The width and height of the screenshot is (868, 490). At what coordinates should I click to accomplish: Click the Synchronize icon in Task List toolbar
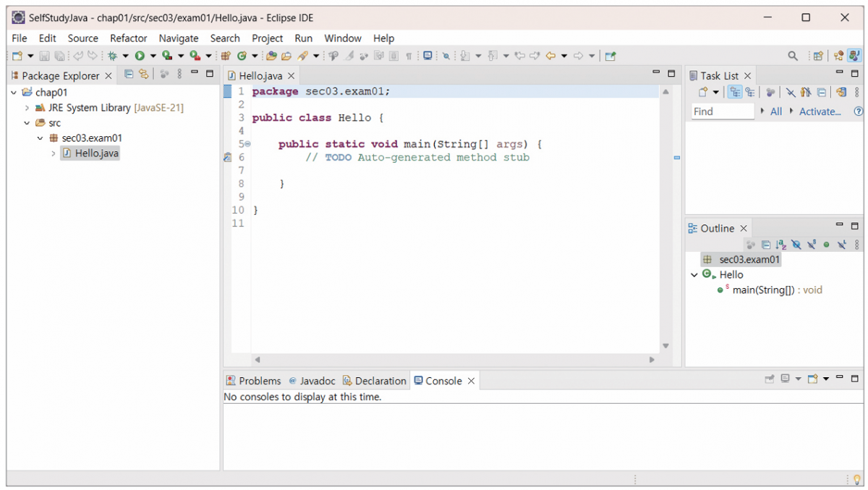[841, 93]
